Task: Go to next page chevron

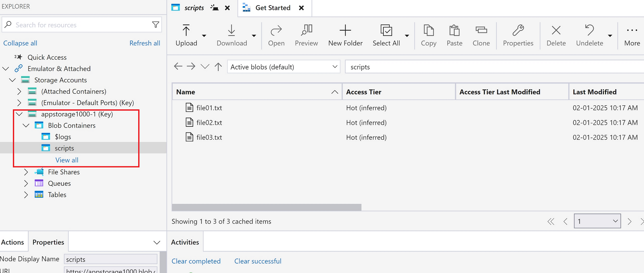Action: 630,221
